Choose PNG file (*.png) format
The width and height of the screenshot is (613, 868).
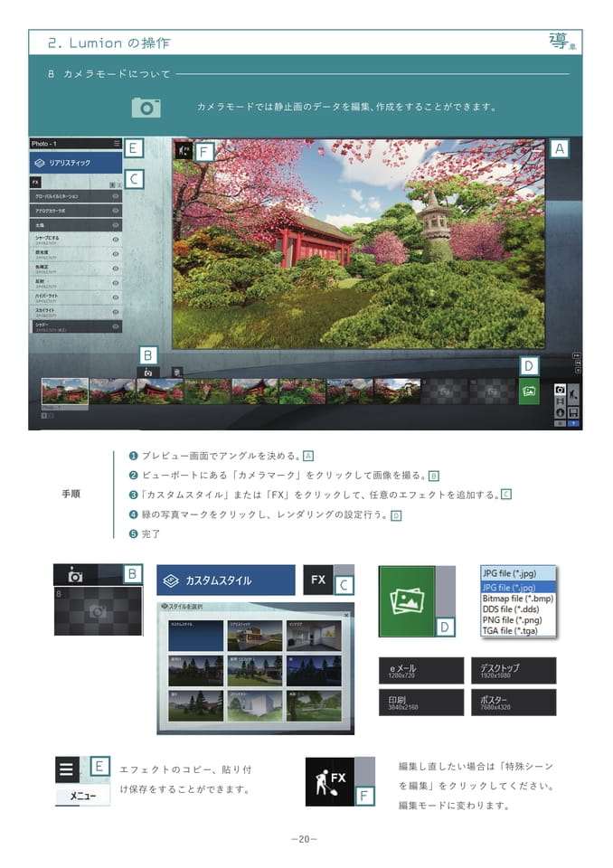click(518, 620)
